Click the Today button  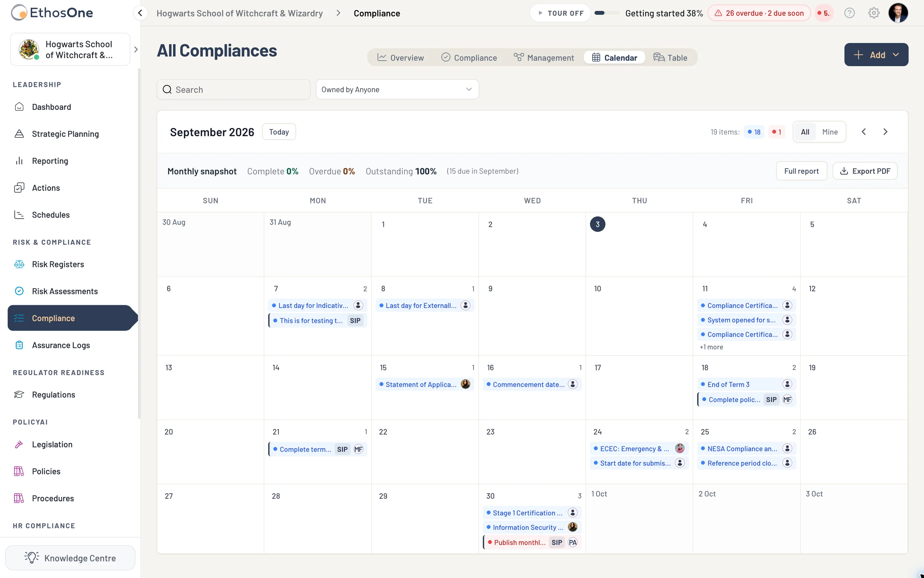279,132
